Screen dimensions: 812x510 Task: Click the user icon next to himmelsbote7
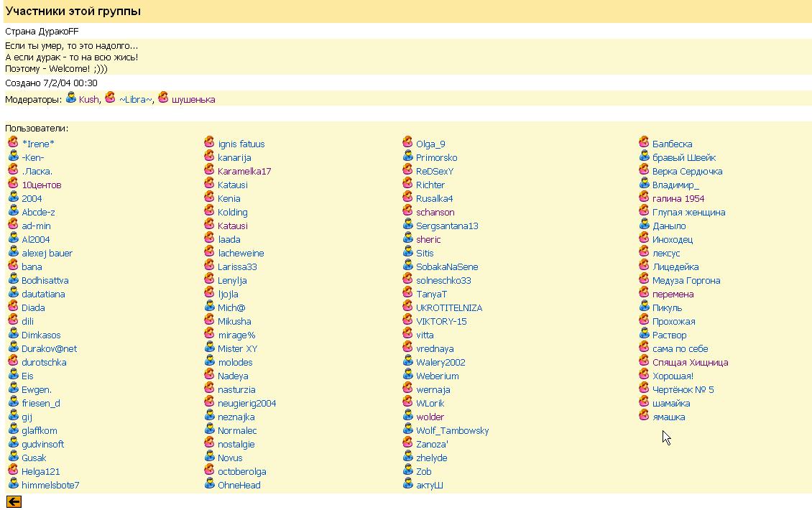[x=13, y=484]
